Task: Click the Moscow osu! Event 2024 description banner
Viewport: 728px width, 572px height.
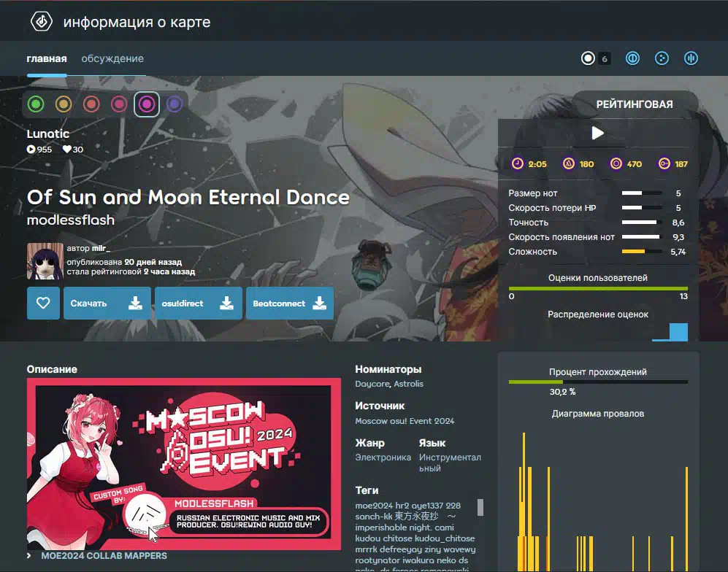Action: tap(184, 464)
